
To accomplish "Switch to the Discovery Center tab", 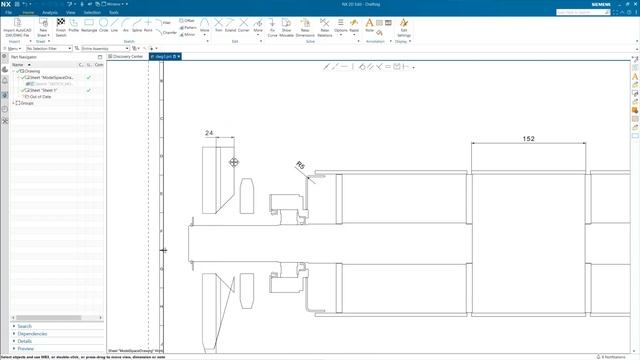I will tap(126, 57).
